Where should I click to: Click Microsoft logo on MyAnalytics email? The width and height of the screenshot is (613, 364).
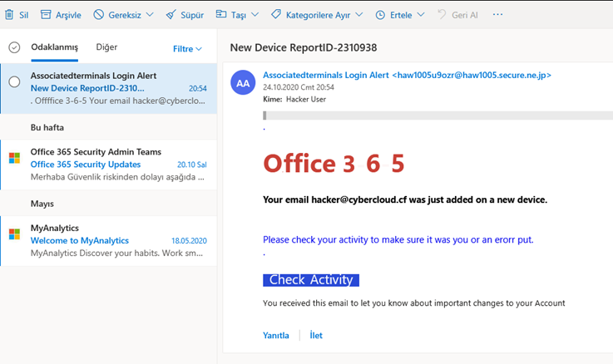pos(14,234)
